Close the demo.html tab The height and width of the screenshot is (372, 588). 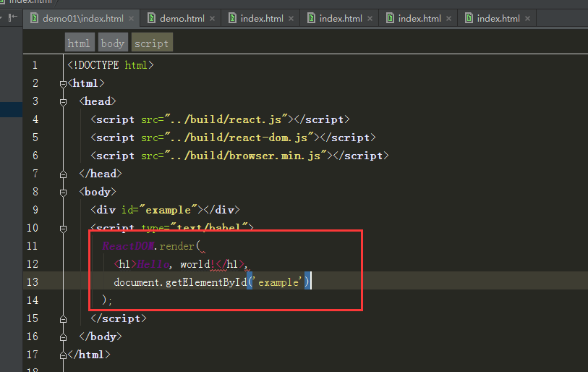tap(212, 18)
